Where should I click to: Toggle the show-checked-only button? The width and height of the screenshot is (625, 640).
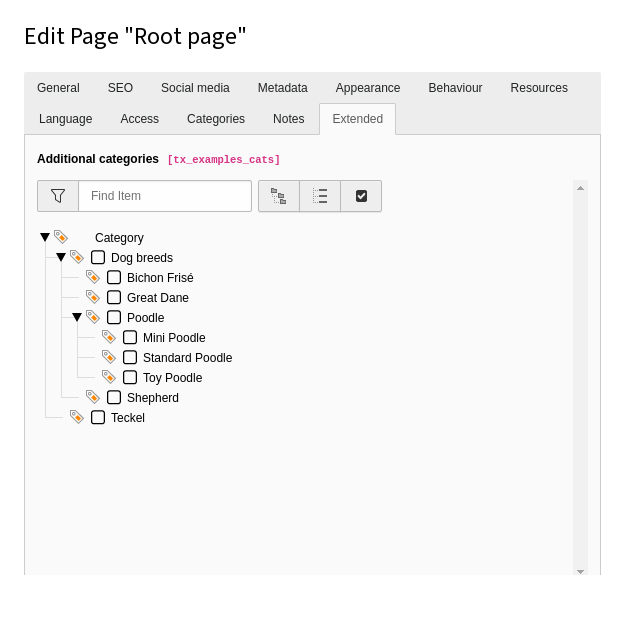pos(361,196)
